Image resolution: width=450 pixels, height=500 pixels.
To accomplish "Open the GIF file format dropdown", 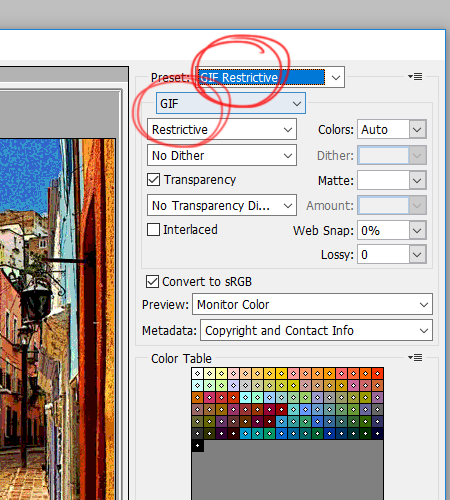I will (x=231, y=103).
